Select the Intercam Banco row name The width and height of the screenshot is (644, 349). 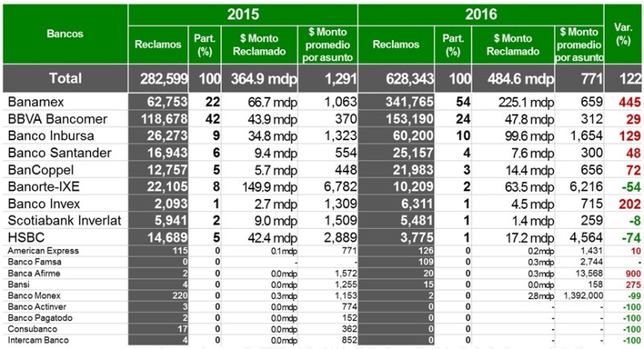(38, 340)
